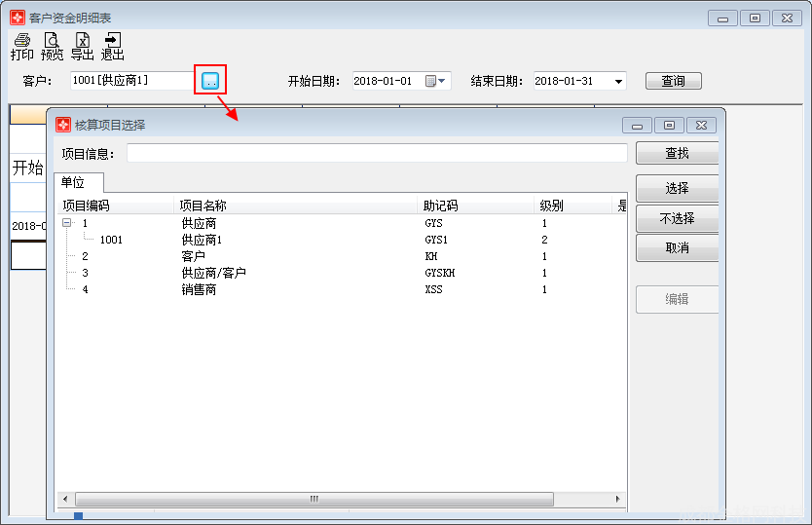The width and height of the screenshot is (812, 525).
Task: Click the 选择 select button
Action: click(677, 188)
